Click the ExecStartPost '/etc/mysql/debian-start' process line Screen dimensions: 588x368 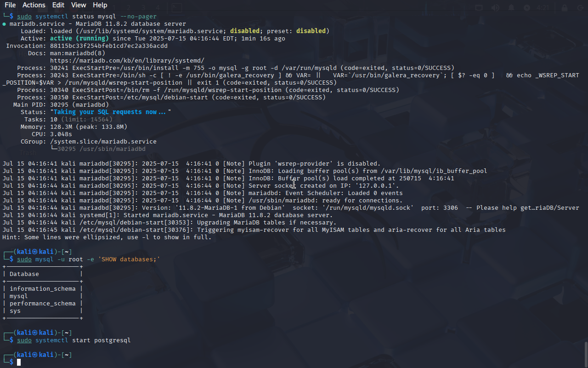(171, 98)
